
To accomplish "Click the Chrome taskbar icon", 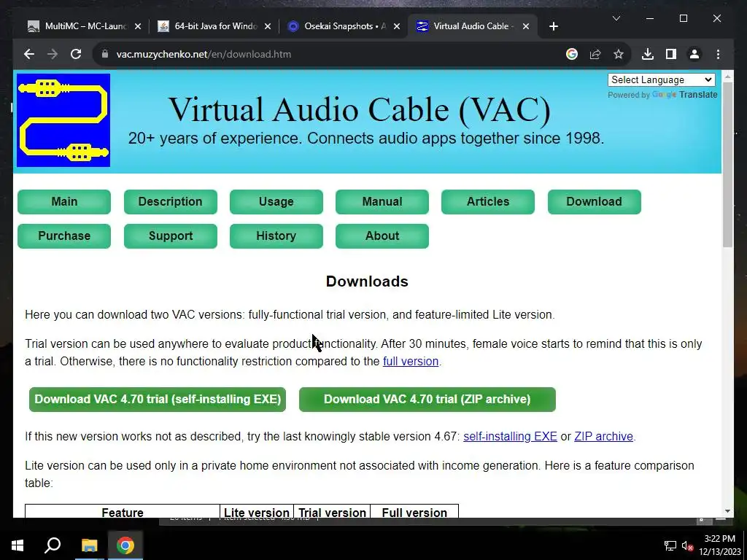I will 125,545.
